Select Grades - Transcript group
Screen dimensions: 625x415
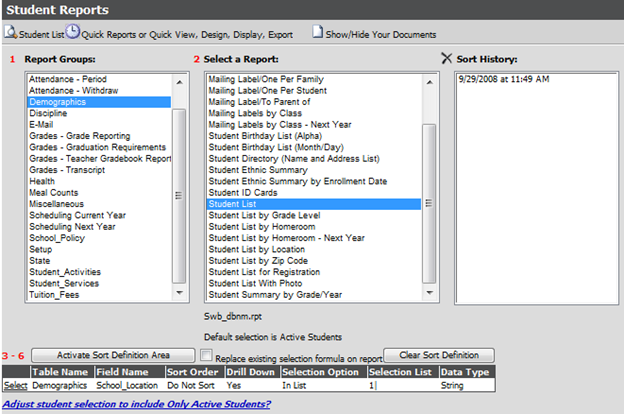click(x=99, y=170)
